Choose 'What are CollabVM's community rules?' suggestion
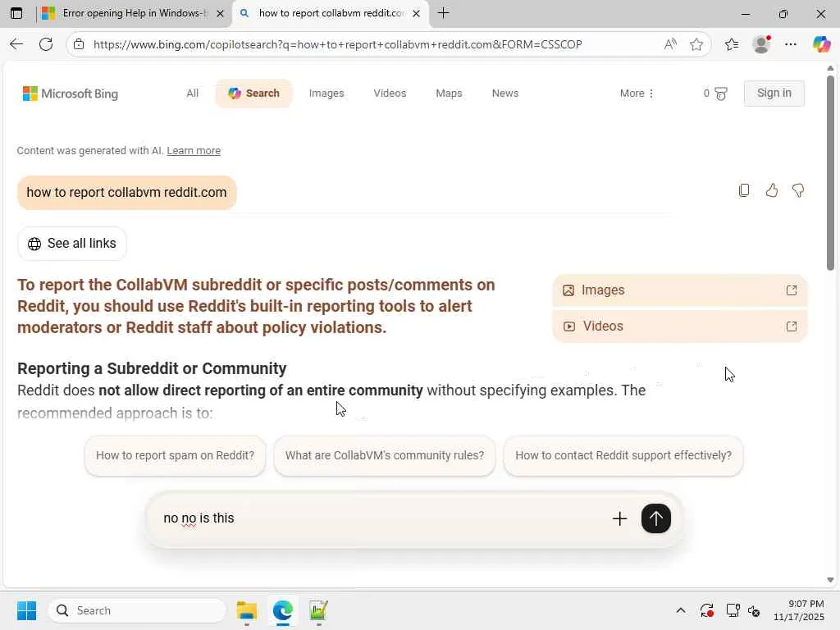The height and width of the screenshot is (630, 840). click(x=384, y=455)
